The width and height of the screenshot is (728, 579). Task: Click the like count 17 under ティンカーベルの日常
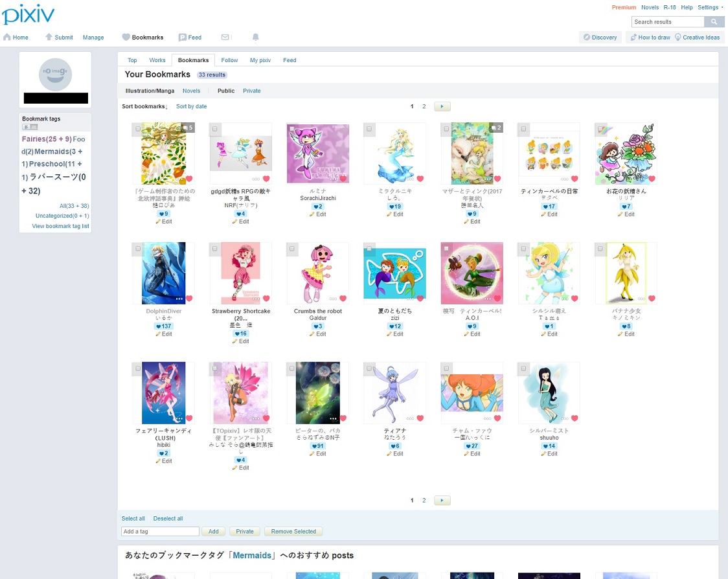(549, 207)
